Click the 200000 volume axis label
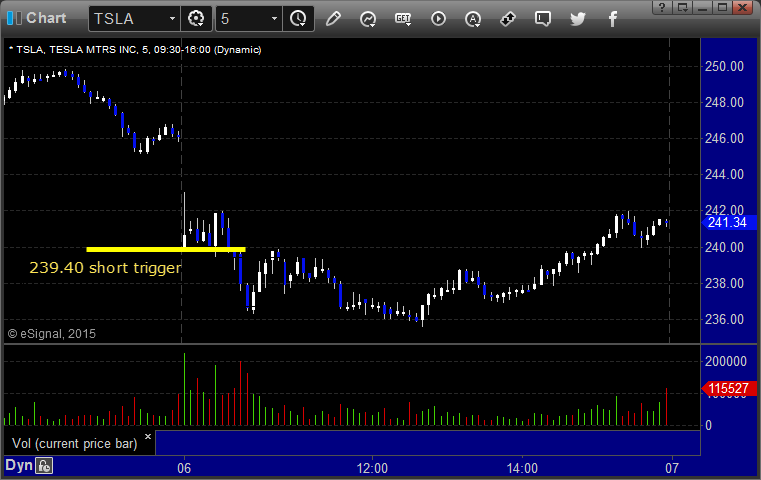The width and height of the screenshot is (761, 480). point(726,361)
